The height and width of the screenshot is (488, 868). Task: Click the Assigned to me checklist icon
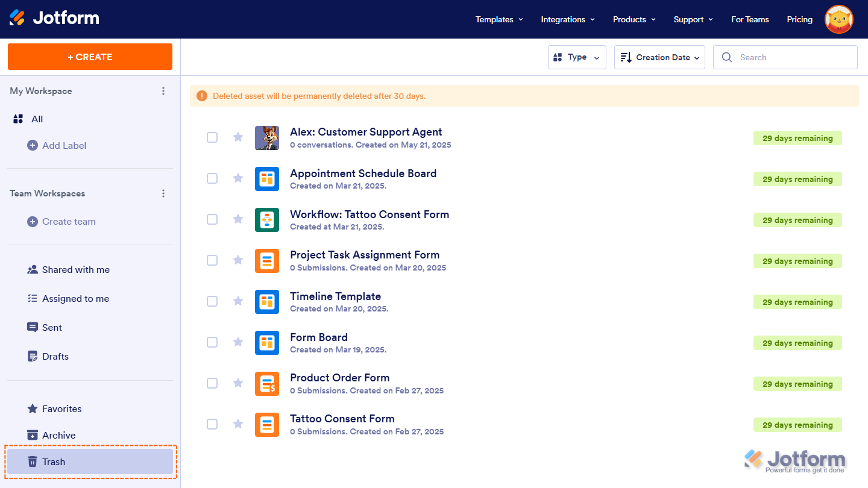point(33,299)
